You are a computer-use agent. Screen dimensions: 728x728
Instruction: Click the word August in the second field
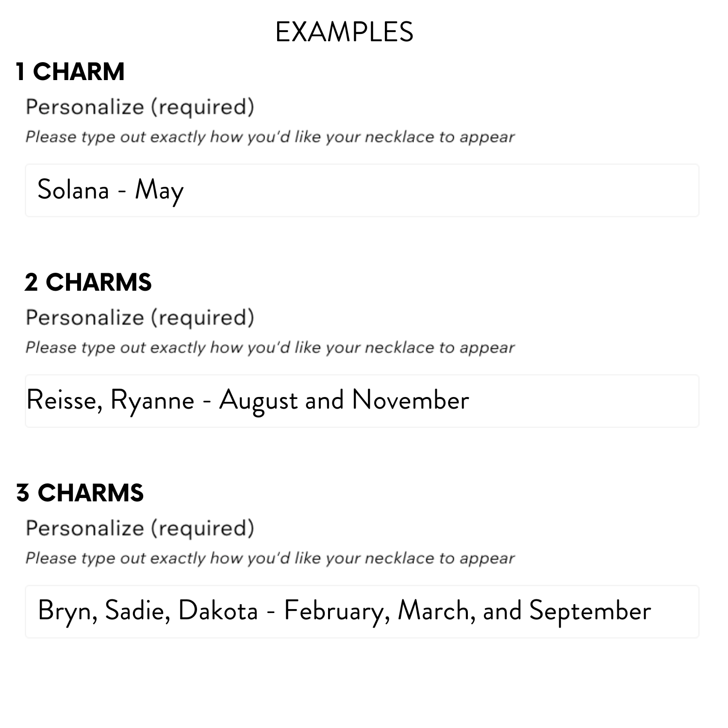pyautogui.click(x=258, y=401)
